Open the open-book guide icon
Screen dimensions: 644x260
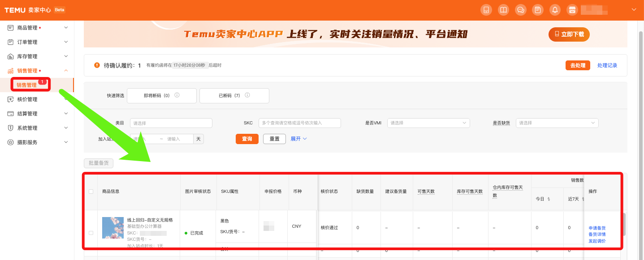(x=503, y=10)
